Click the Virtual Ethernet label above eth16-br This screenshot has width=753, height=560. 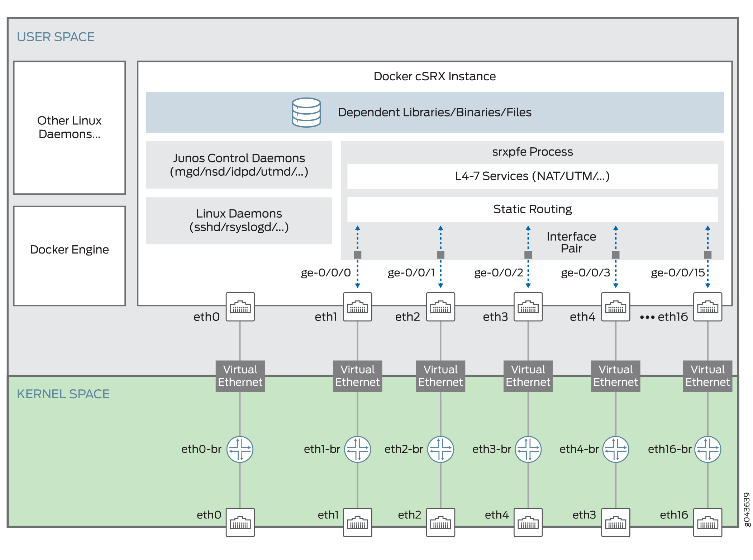(x=707, y=376)
